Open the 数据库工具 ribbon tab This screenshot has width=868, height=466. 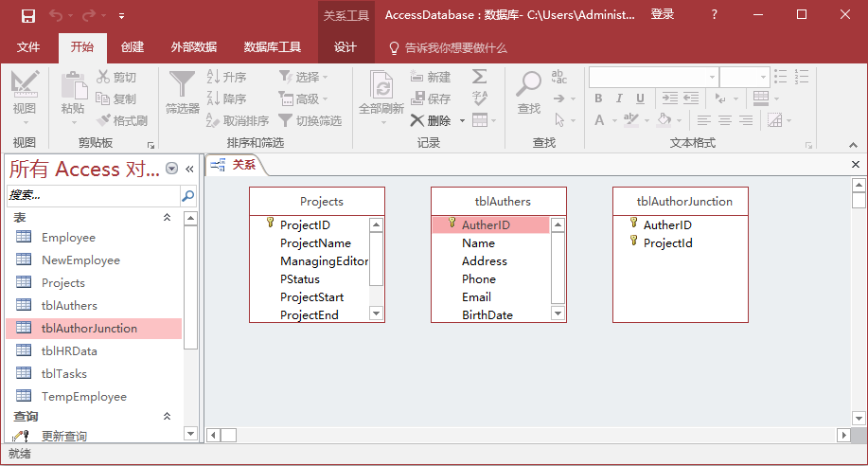tap(272, 47)
